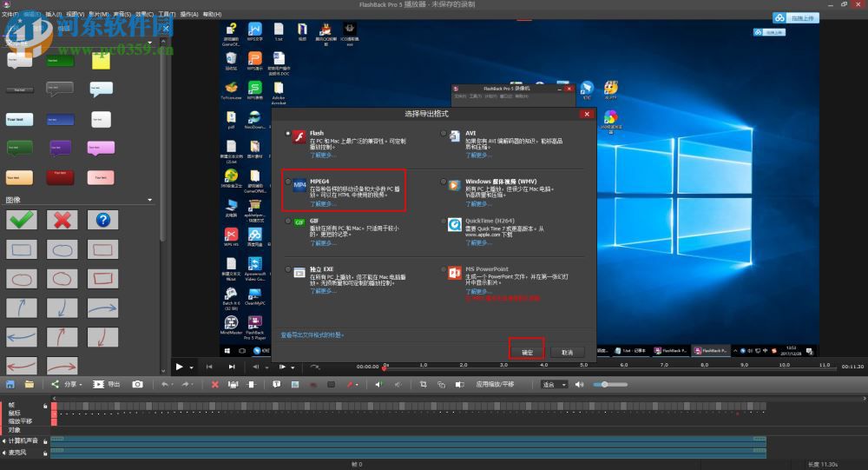
Task: Click the 计算机声音 track expand arrow
Action: (x=3, y=441)
